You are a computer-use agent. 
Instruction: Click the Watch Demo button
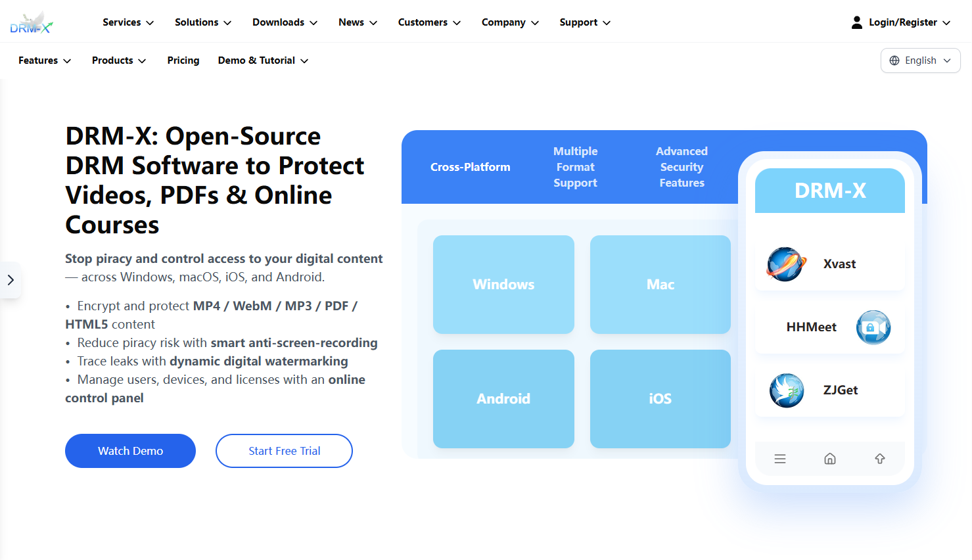(x=130, y=451)
